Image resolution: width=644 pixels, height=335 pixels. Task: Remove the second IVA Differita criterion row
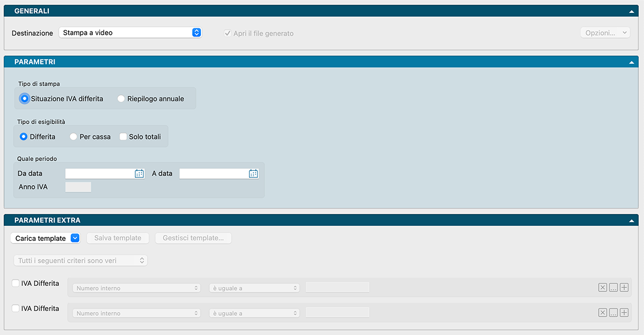(x=603, y=313)
